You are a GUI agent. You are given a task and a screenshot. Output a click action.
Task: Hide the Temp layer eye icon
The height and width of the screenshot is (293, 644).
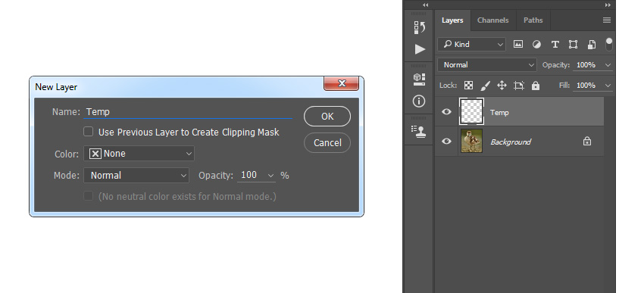pos(446,111)
